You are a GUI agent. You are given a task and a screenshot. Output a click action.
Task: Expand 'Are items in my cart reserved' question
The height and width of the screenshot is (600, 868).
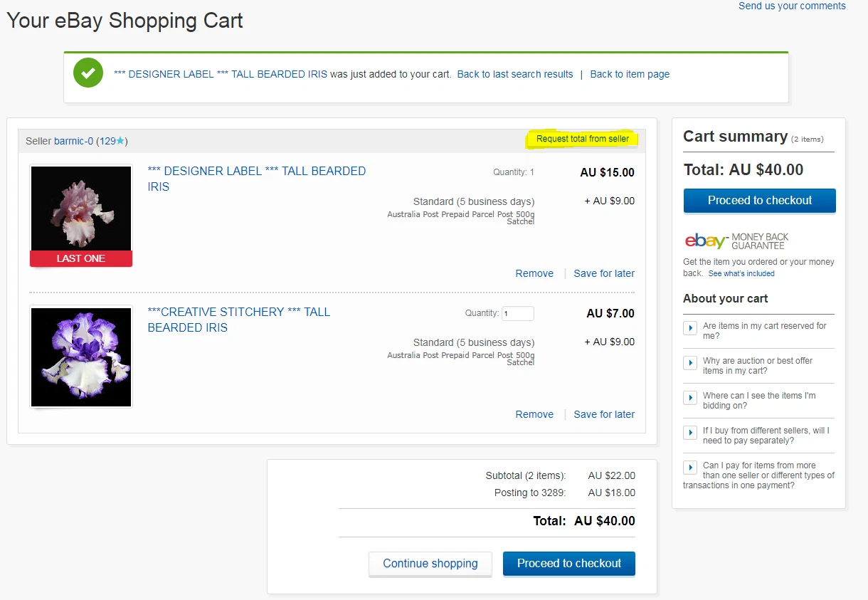(689, 327)
